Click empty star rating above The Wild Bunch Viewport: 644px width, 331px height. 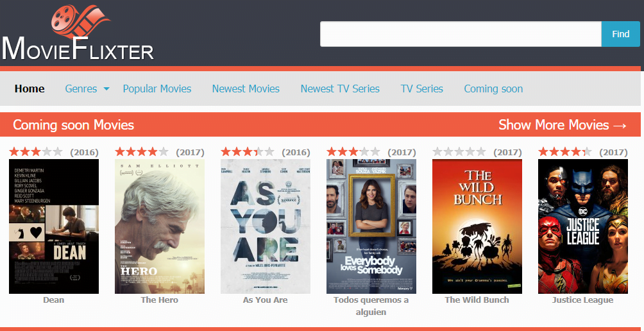[459, 152]
